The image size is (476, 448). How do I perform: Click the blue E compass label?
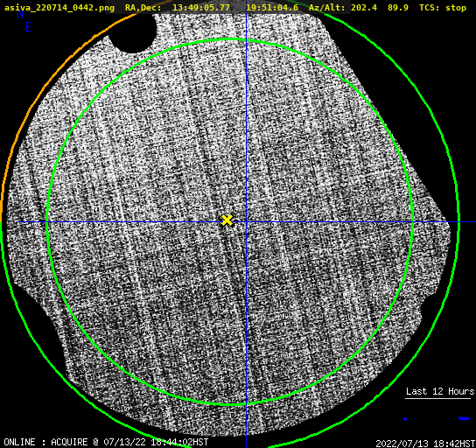28,27
